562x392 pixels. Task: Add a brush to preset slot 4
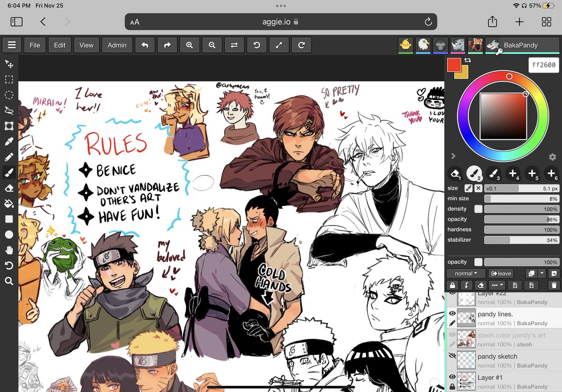513,174
